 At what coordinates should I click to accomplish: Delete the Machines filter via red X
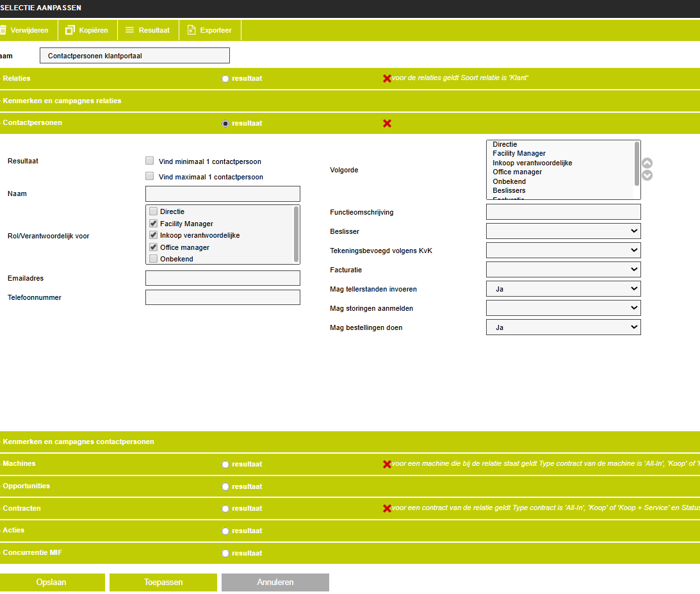click(x=387, y=464)
